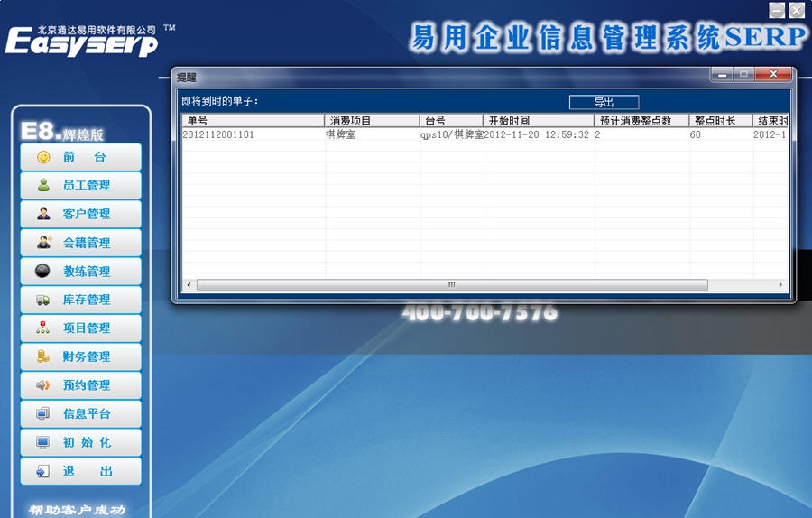The image size is (812, 518).
Task: Click the member icon for 会籍管理
Action: 44,242
